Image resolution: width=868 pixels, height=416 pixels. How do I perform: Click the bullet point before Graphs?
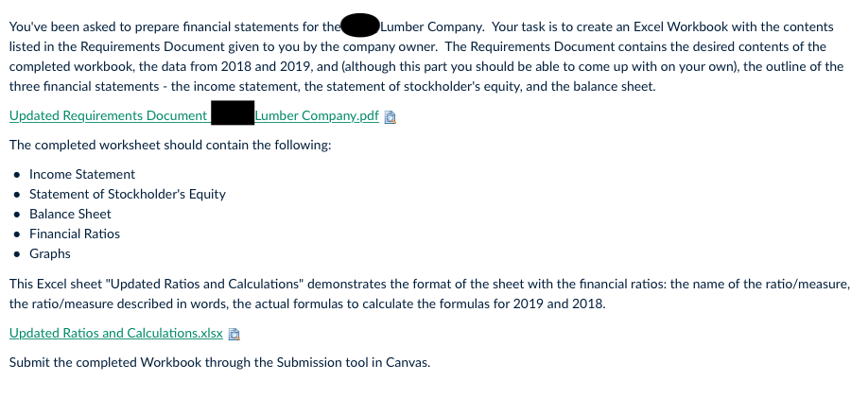pos(18,254)
